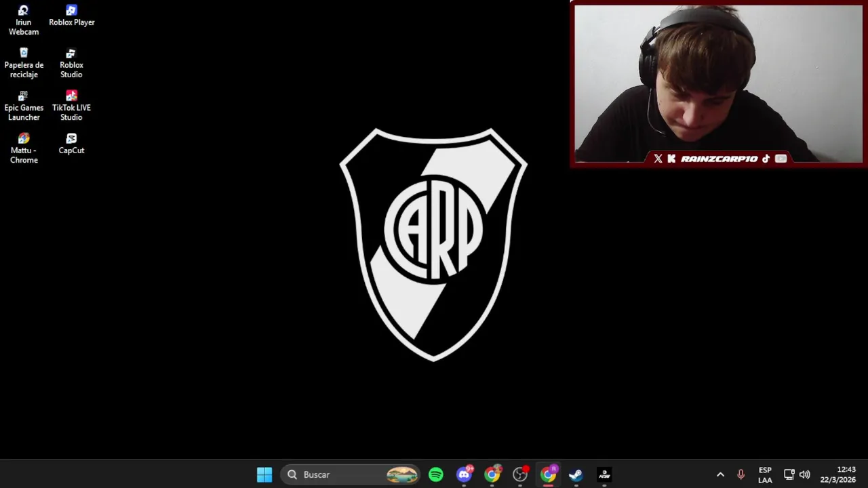Switch to active Chrome with purple profile badge

tap(548, 474)
